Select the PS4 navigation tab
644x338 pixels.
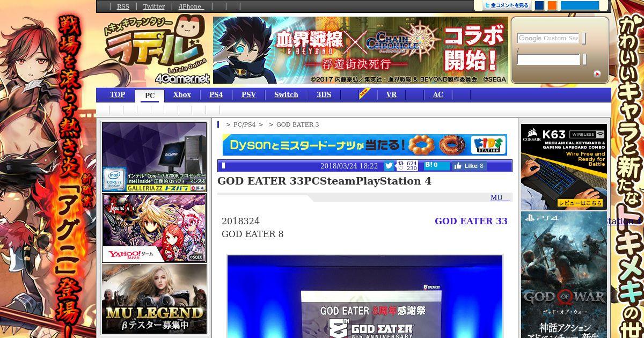[216, 95]
